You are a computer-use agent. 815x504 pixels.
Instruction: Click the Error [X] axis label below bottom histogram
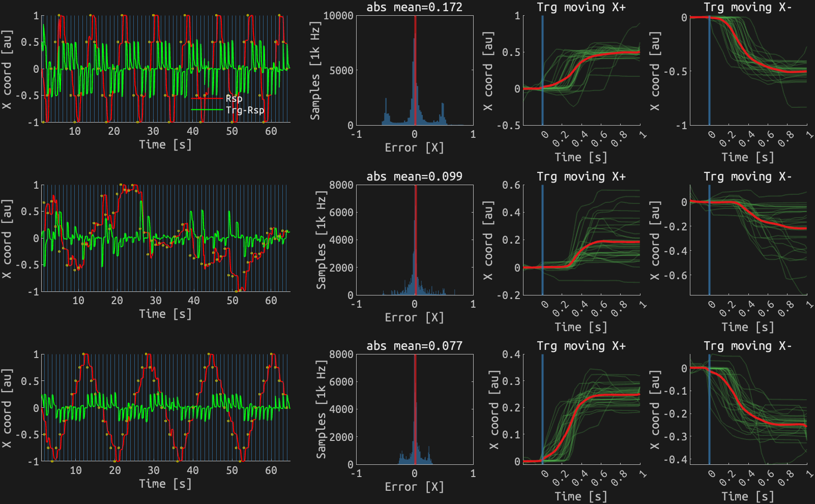coord(414,486)
